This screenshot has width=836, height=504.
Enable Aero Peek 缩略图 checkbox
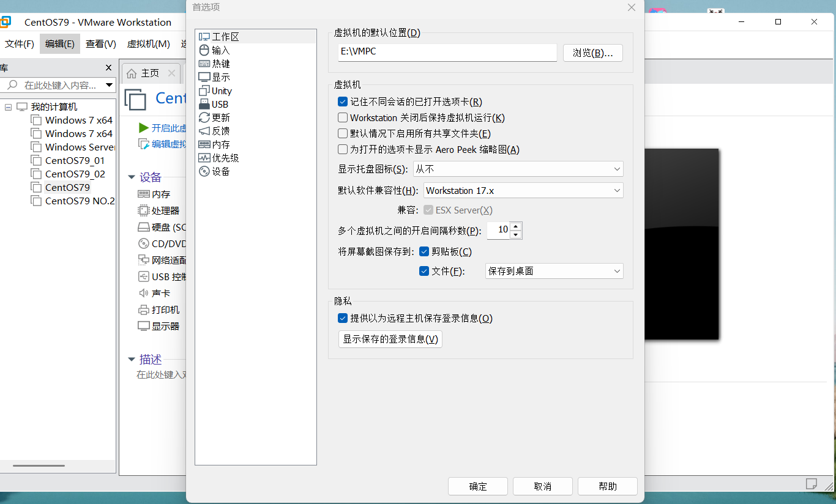tap(343, 149)
